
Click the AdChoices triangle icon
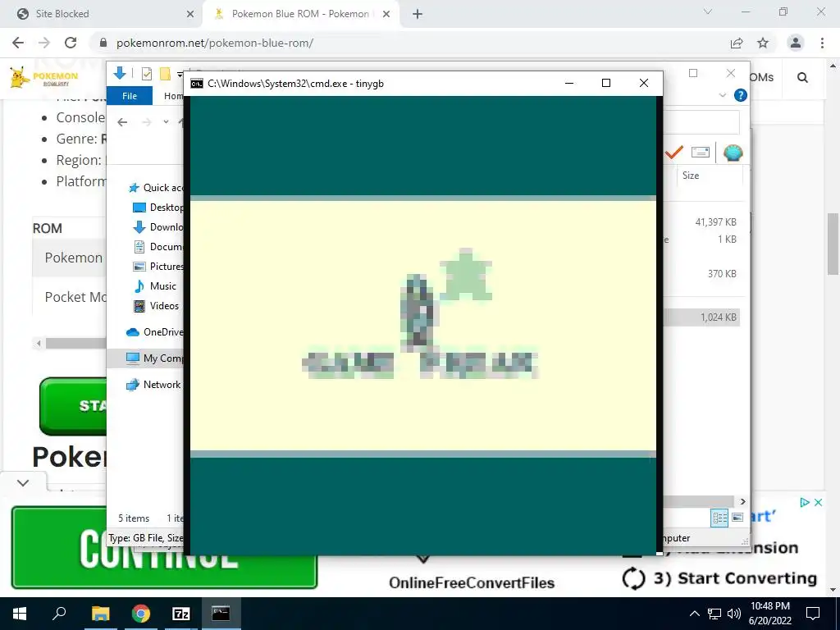804,503
